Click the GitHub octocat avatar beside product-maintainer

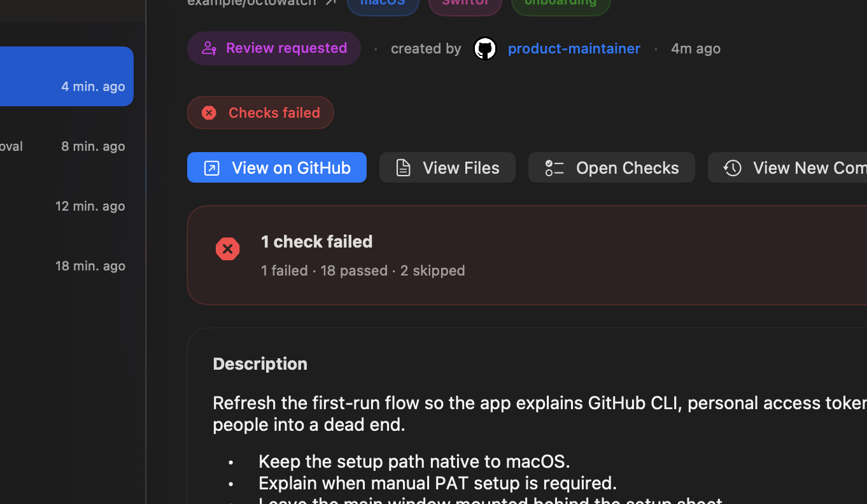(x=484, y=48)
